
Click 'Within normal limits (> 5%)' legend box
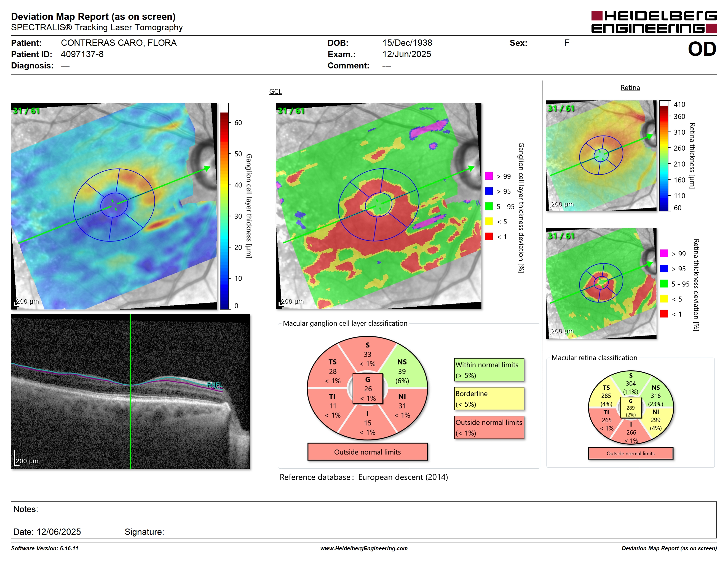[x=489, y=370]
